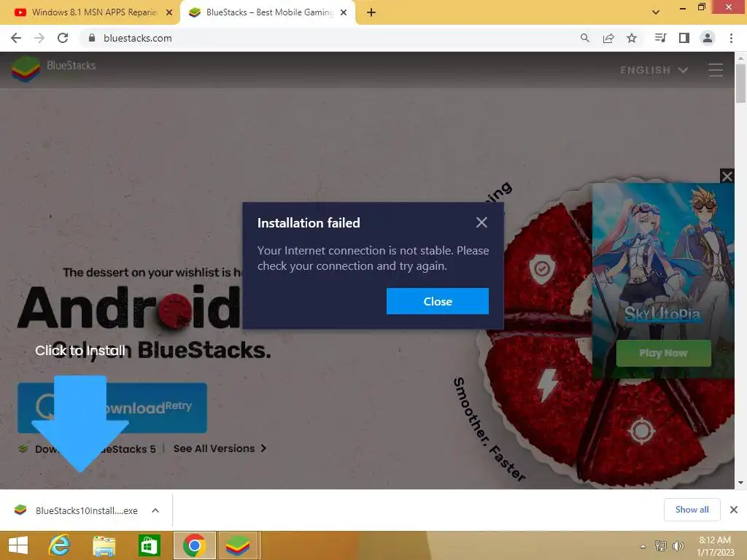Click Show all downloads
The height and width of the screenshot is (560, 747).
click(692, 510)
